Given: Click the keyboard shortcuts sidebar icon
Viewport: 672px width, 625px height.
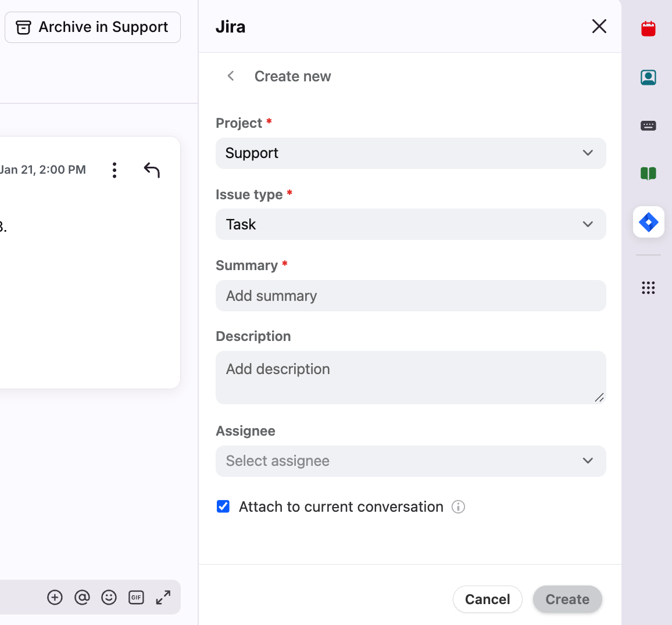Looking at the screenshot, I should click(648, 125).
